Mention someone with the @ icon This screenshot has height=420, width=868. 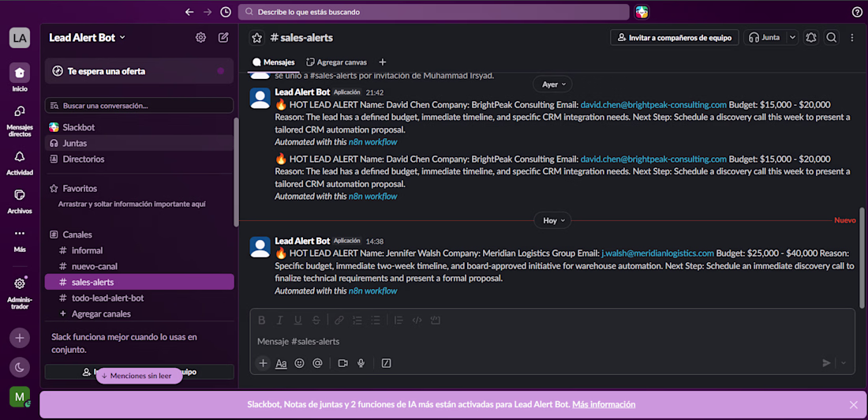317,363
